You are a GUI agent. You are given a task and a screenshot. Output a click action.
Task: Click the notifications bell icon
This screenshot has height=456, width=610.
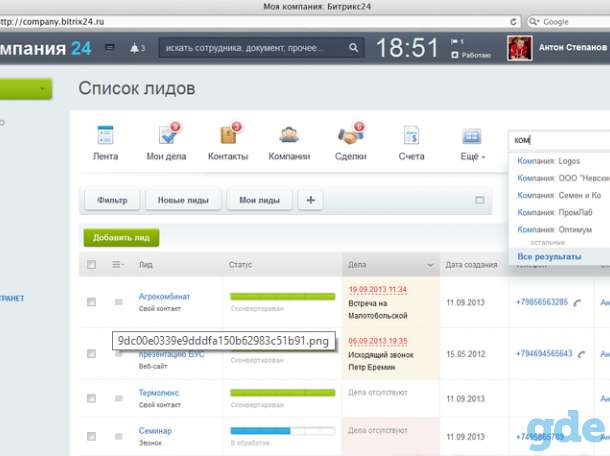(x=135, y=48)
